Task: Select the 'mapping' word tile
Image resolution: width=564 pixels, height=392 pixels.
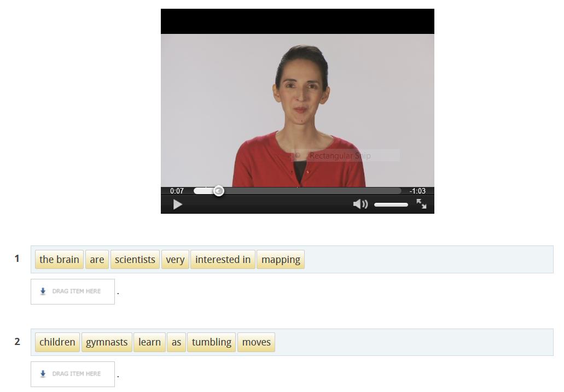Action: (281, 260)
